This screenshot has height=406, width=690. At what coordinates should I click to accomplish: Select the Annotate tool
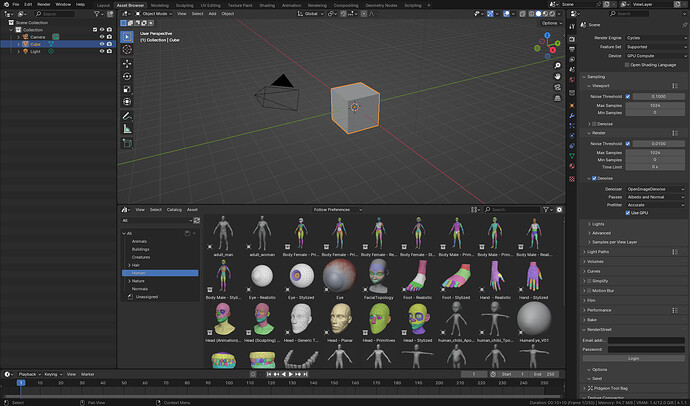(127, 116)
